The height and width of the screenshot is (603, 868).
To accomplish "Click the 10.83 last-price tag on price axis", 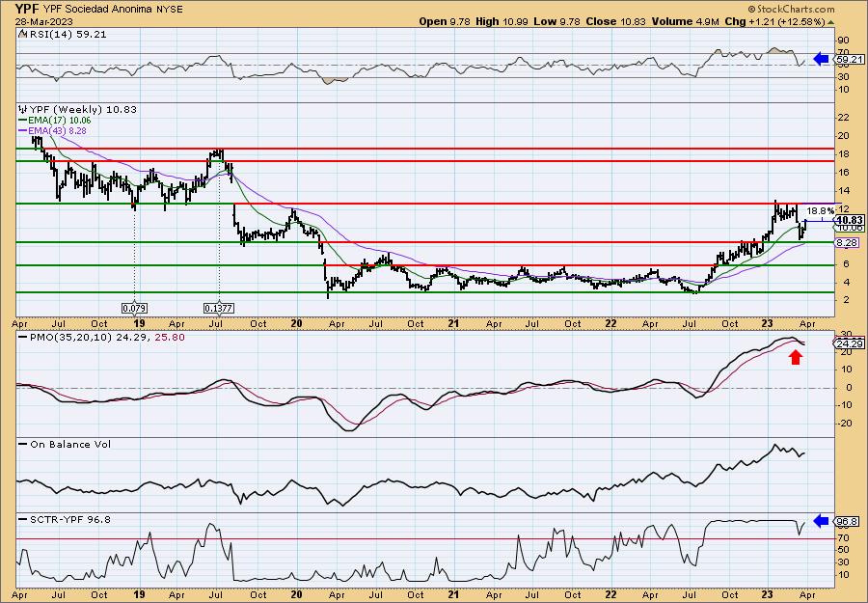I will click(x=851, y=220).
